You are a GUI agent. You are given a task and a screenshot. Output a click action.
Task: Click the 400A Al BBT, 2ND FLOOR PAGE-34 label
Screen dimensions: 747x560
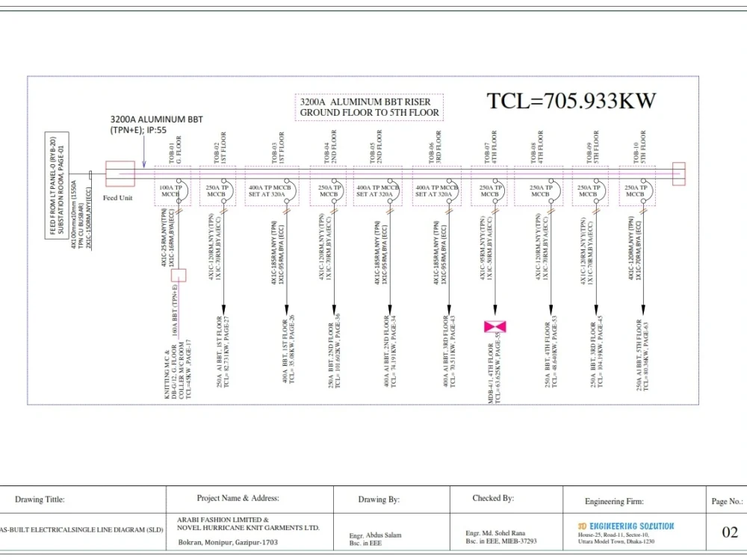click(390, 352)
